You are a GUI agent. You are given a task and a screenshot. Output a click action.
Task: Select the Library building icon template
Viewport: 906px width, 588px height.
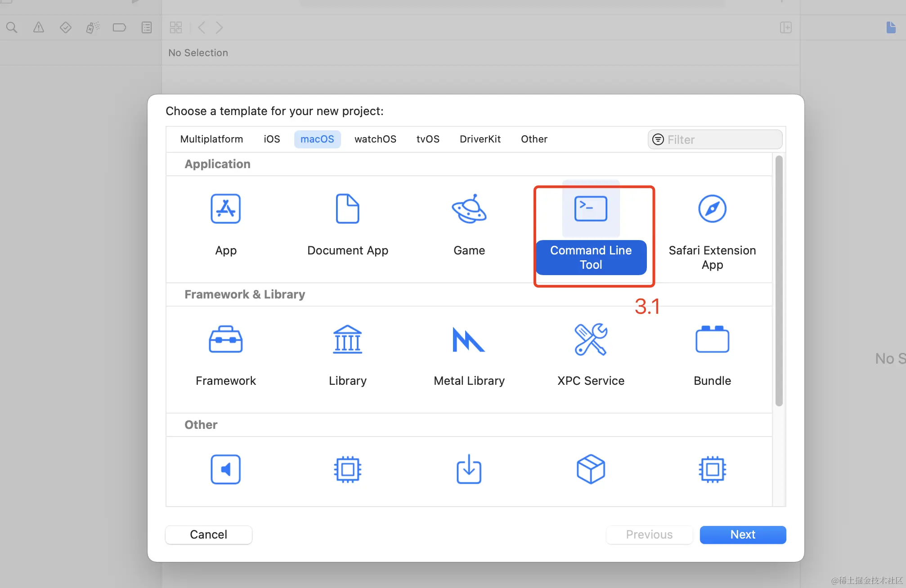tap(347, 340)
